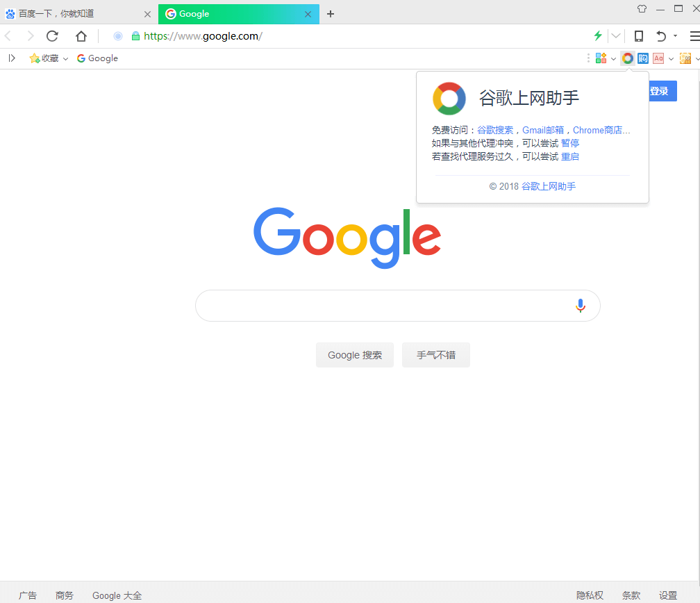
Task: Click the reload page icon
Action: coord(52,36)
